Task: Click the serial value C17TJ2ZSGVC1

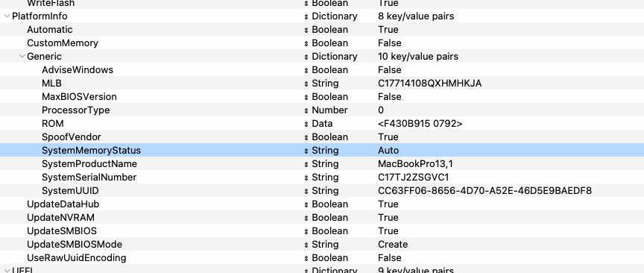Action: (x=414, y=178)
